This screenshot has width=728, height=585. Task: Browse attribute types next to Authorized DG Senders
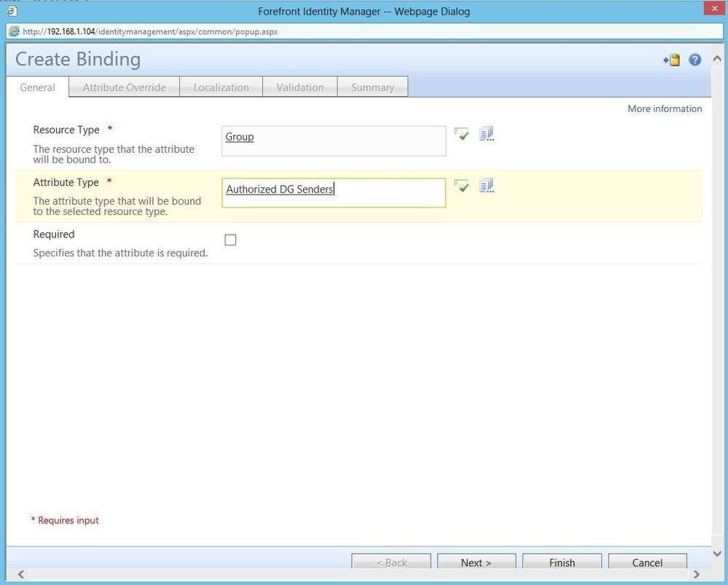point(486,186)
